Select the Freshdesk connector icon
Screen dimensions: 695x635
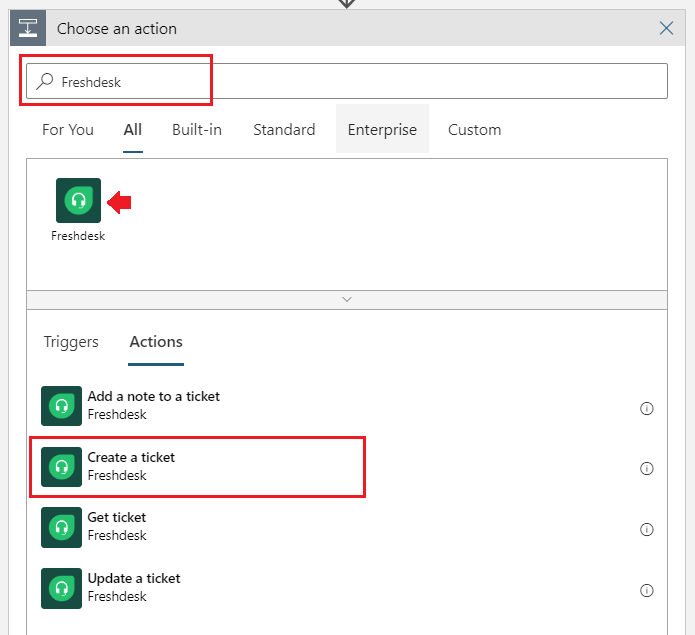point(78,200)
